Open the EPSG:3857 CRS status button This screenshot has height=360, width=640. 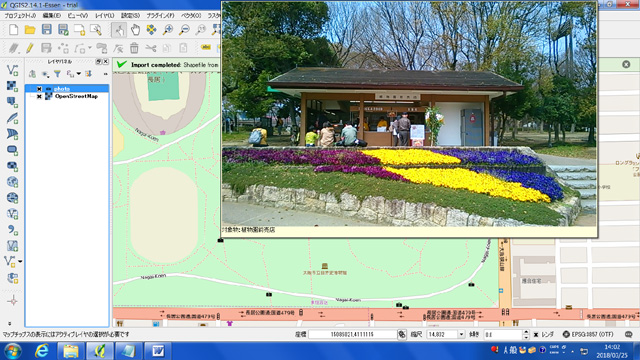tap(588, 334)
